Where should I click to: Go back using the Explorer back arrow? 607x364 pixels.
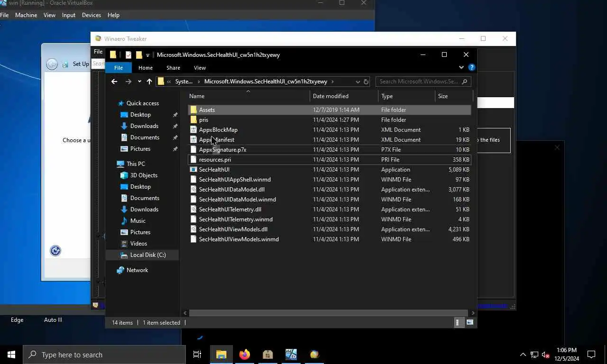[114, 82]
